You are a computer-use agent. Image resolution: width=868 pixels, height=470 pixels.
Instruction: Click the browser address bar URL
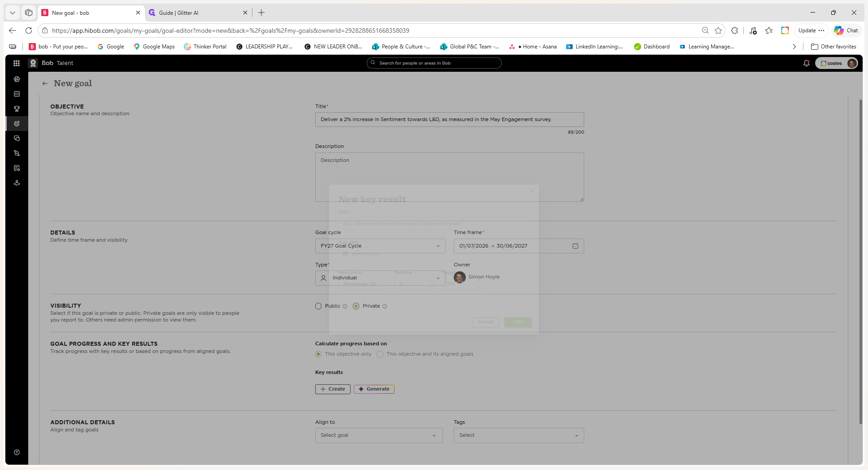pyautogui.click(x=230, y=30)
